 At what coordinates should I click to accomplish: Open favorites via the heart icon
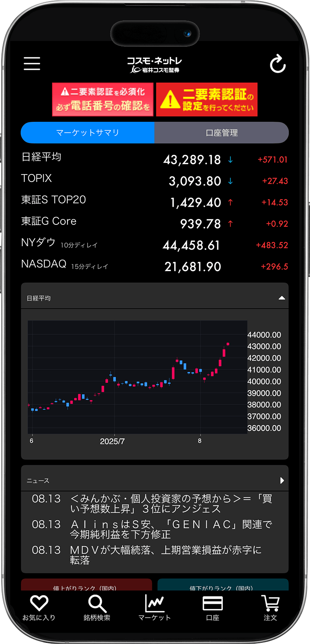[39, 607]
